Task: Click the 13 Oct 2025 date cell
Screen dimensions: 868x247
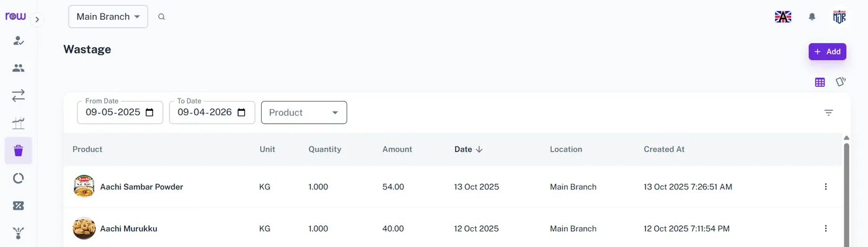Action: [x=477, y=186]
